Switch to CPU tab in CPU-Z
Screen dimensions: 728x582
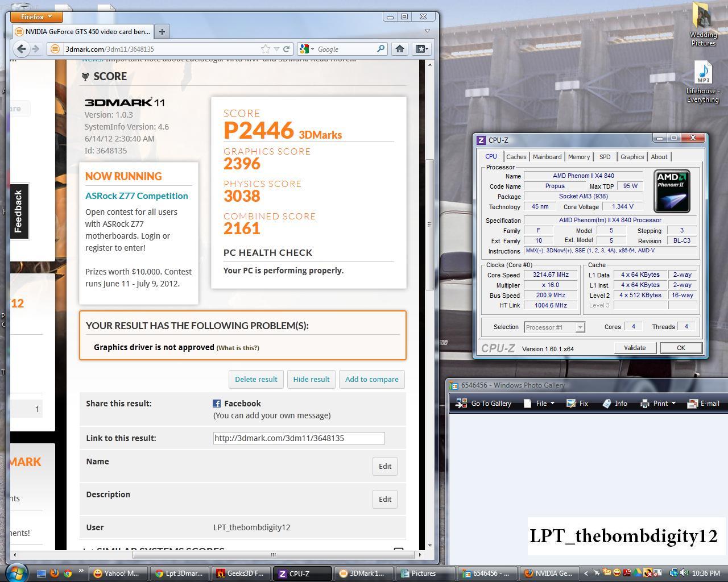pos(491,157)
